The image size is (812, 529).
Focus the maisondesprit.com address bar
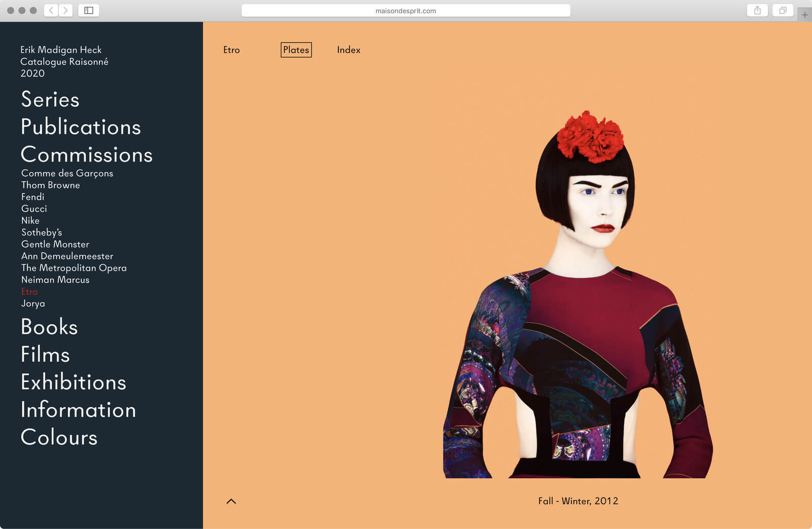(405, 11)
